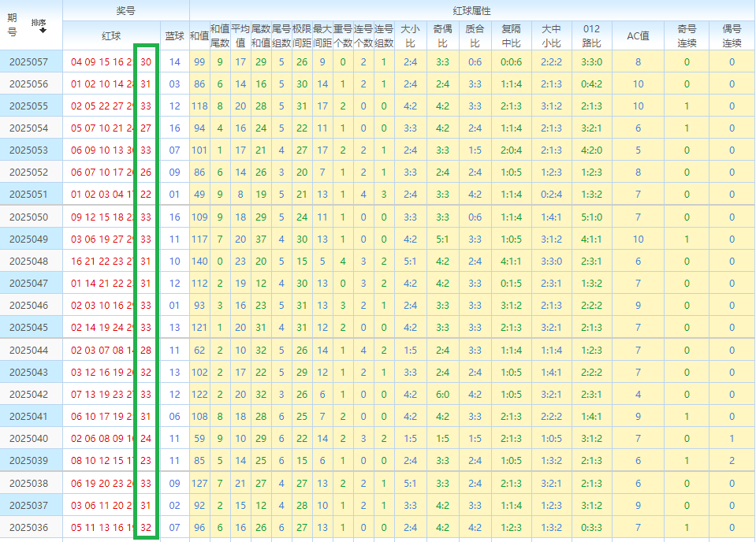Click the 和值 column header
The width and height of the screenshot is (756, 542).
coord(199,35)
